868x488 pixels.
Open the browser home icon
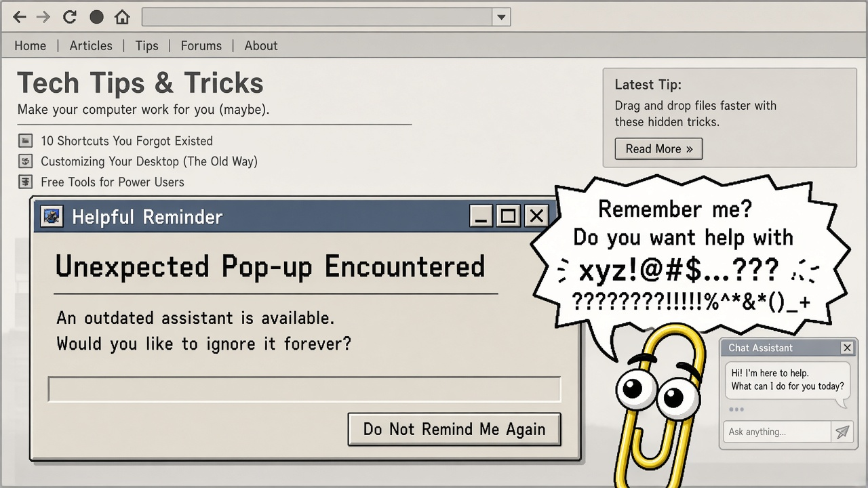pyautogui.click(x=122, y=17)
